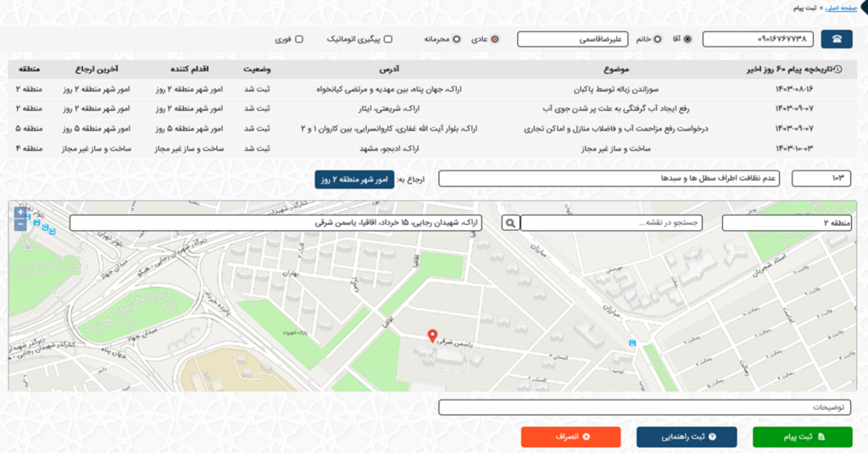This screenshot has height=453, width=868.
Task: Click the map search magnifier icon
Action: pos(510,223)
